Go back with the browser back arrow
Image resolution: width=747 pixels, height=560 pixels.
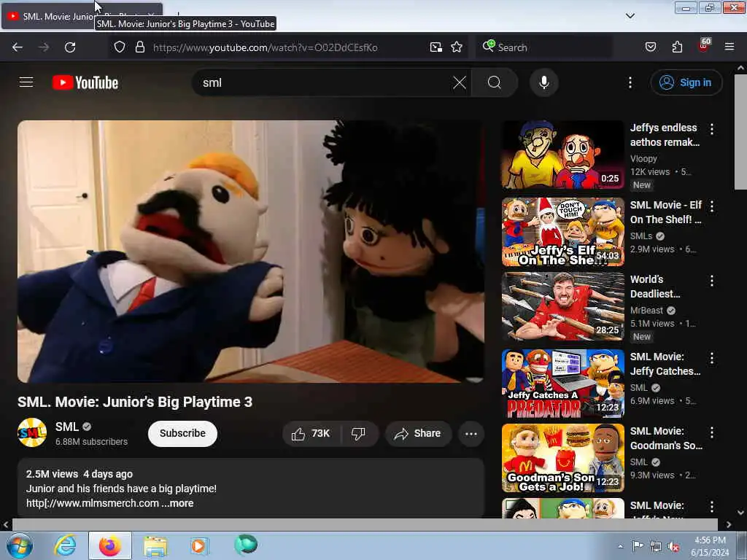(x=18, y=47)
